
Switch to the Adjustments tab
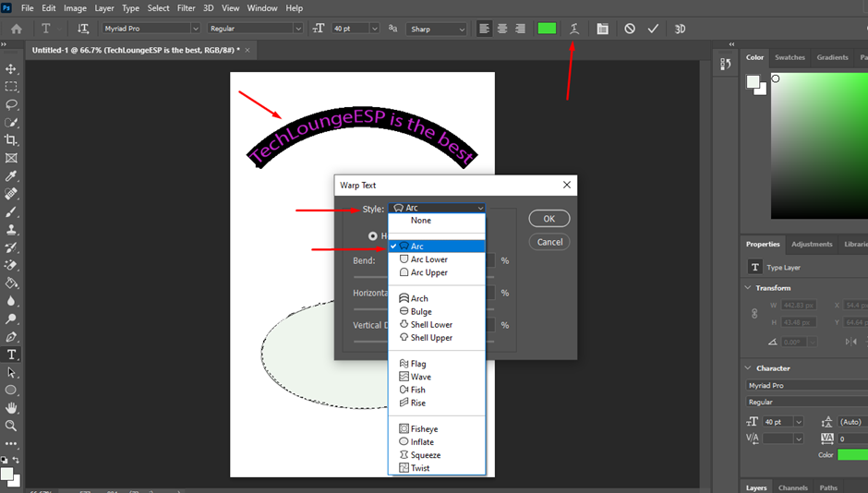812,244
